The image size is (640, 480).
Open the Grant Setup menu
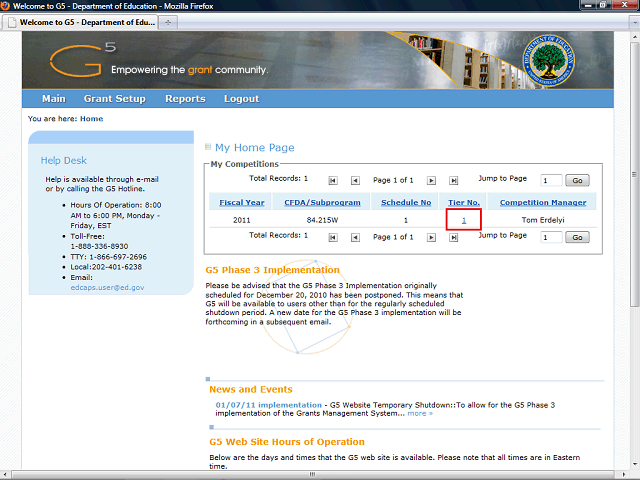[x=115, y=99]
